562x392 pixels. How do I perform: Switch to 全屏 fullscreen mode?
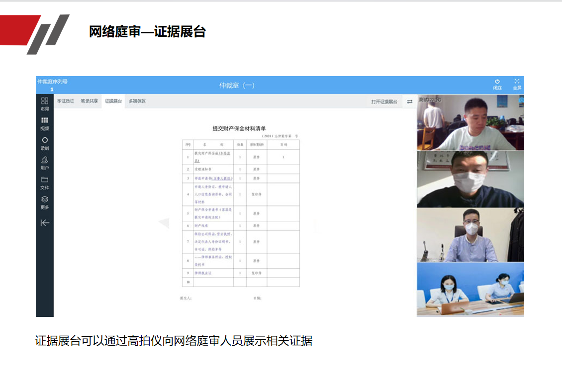tap(517, 85)
